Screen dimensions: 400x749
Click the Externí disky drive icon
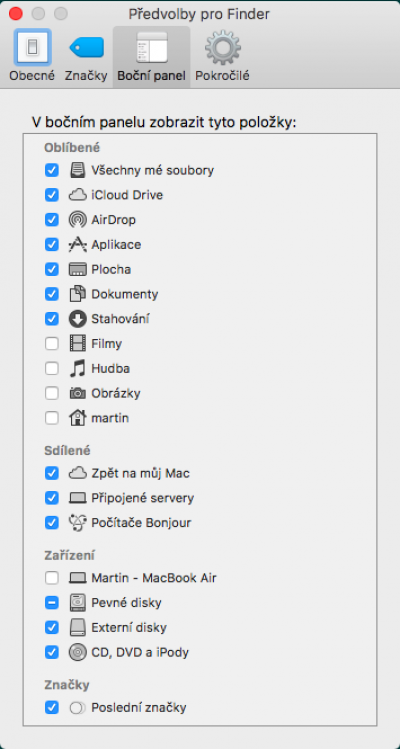(77, 628)
